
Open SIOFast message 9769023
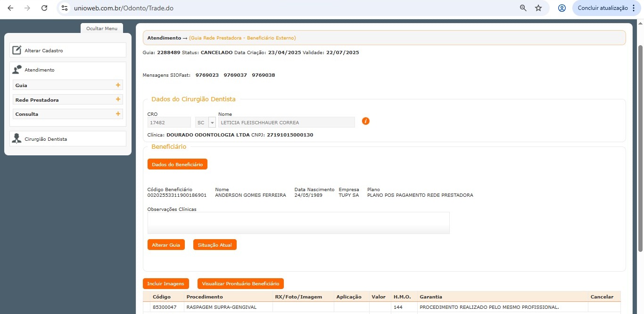[x=207, y=75]
